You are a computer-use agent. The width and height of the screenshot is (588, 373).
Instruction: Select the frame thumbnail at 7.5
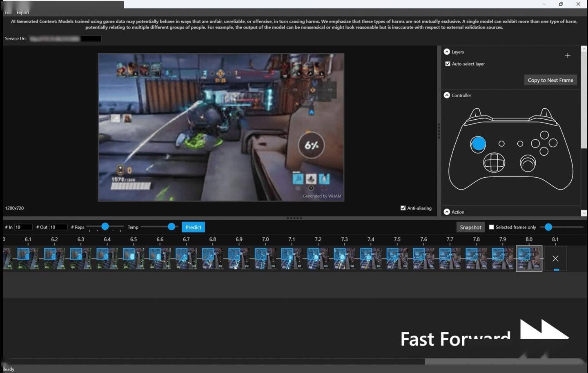tap(397, 258)
